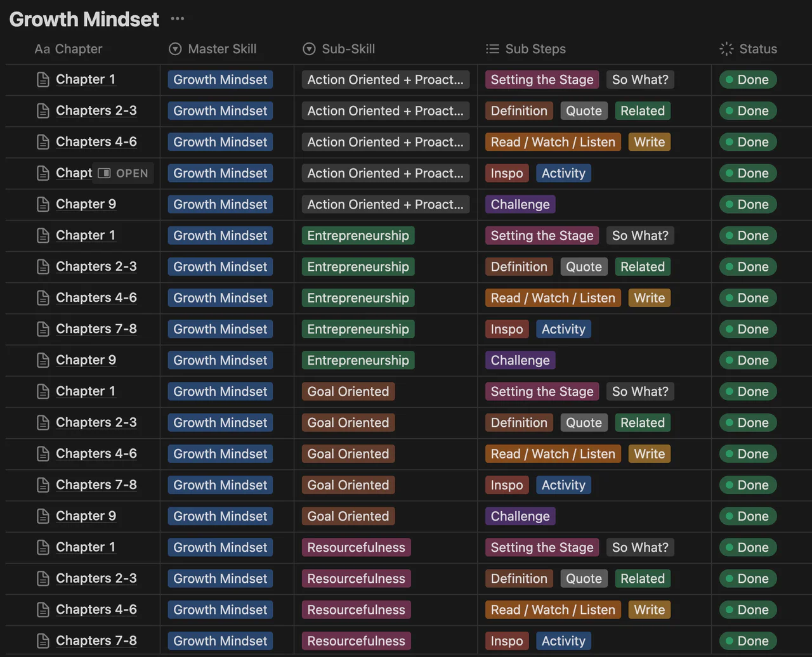
Task: Click 'Read / Watch / Listen' tag in Entrepreneurship row
Action: coord(553,297)
